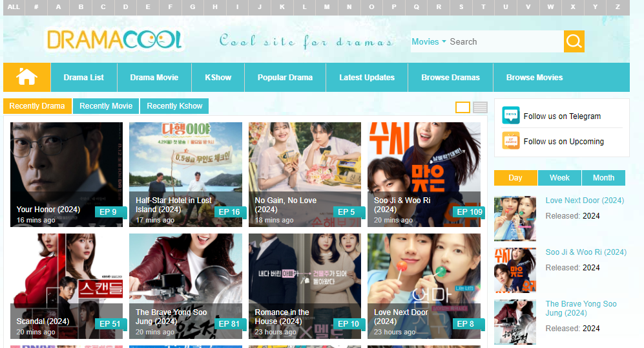Select the Recently Movie tab

click(x=106, y=106)
